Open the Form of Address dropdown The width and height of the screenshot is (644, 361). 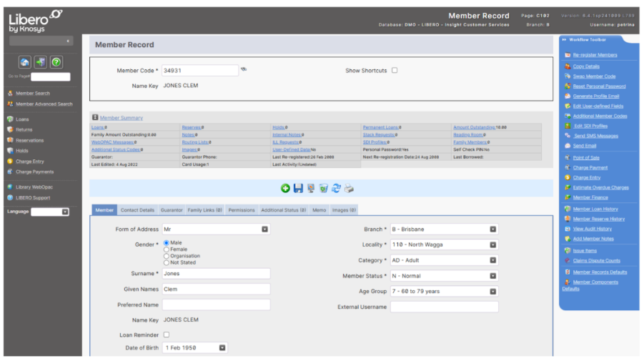264,229
